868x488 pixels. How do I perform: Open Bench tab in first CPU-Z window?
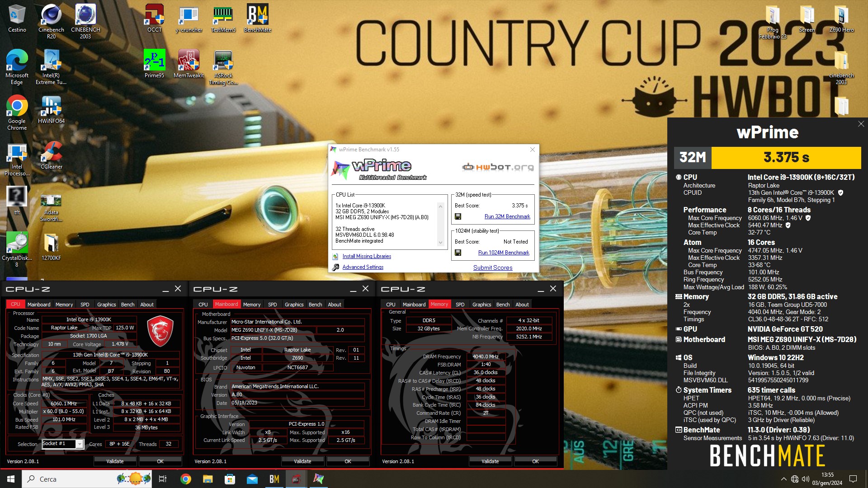pyautogui.click(x=127, y=305)
